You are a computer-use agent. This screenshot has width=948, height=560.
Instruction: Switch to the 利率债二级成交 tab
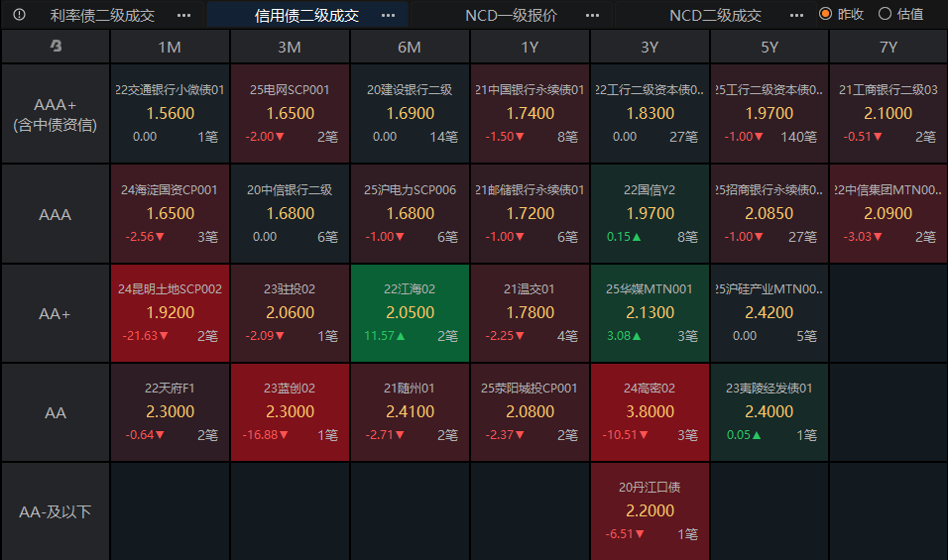tap(102, 15)
